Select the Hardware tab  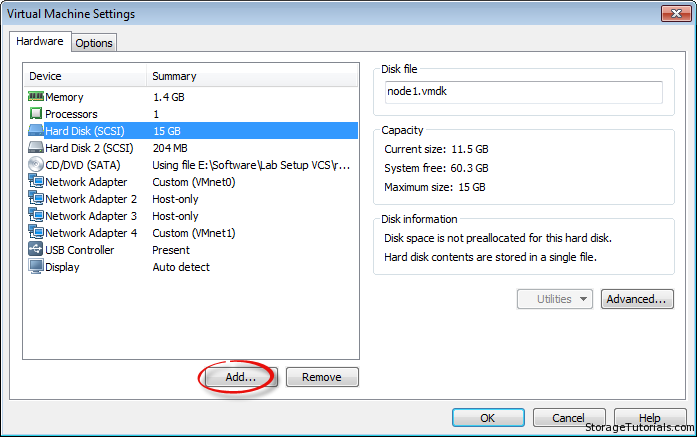coord(41,42)
